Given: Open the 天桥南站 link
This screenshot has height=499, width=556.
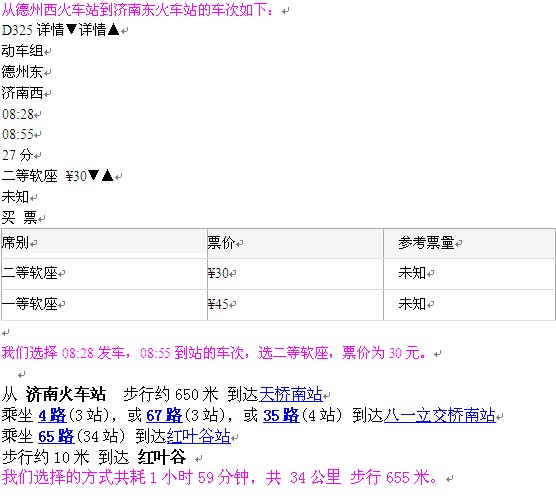Looking at the screenshot, I should (x=291, y=394).
